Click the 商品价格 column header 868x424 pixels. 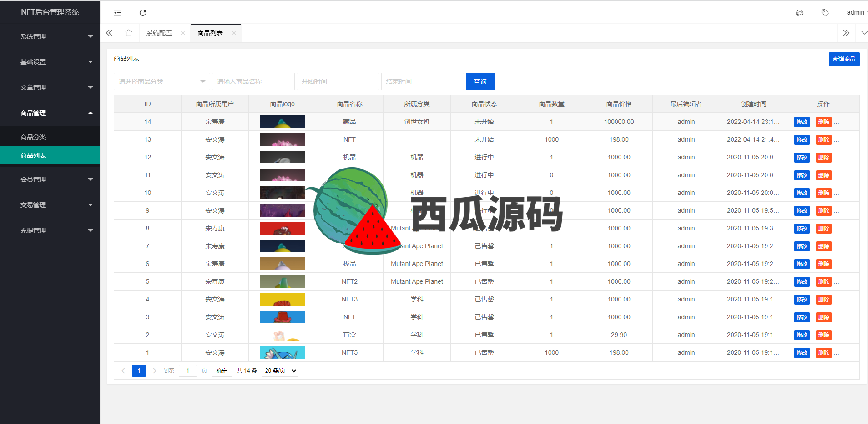619,104
